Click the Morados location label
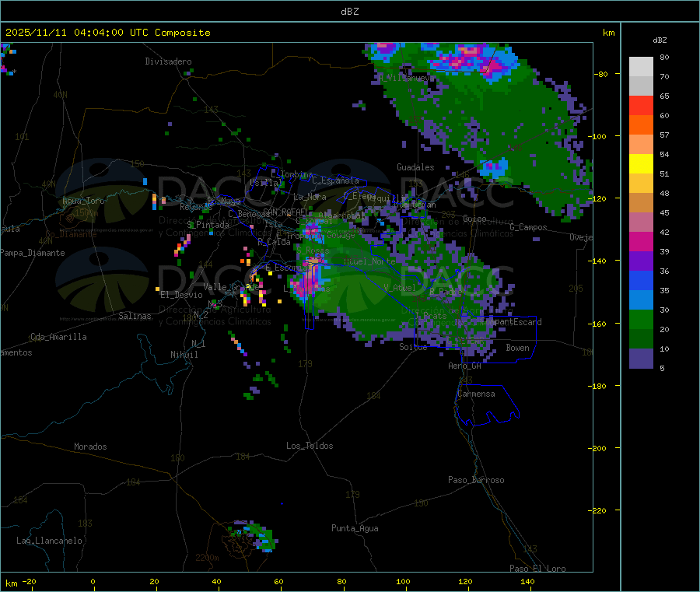The height and width of the screenshot is (592, 700). (90, 447)
